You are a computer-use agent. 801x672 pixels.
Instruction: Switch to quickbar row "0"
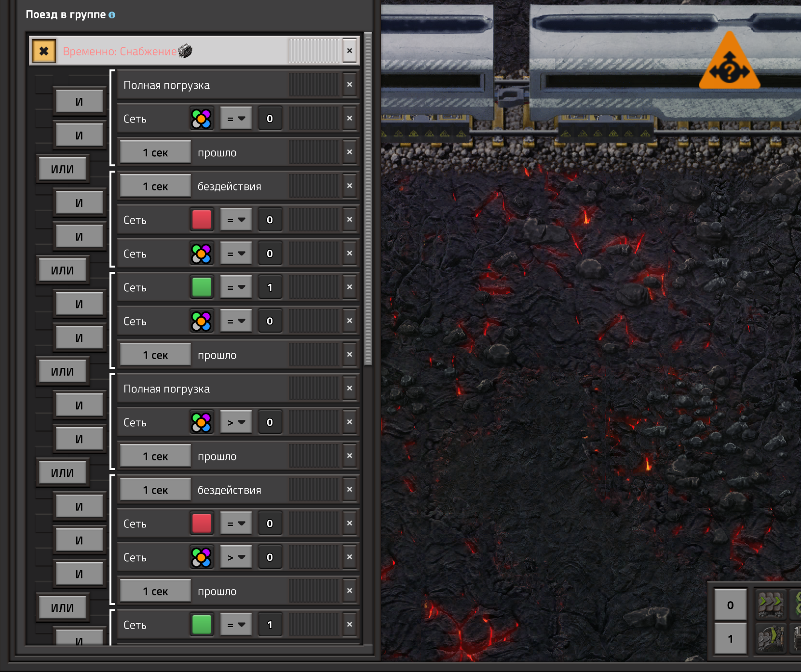coord(730,605)
